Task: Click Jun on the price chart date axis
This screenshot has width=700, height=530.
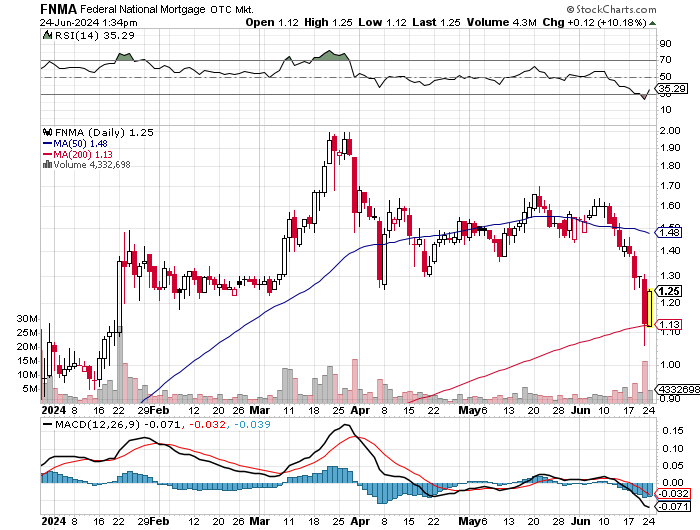Action: [582, 410]
